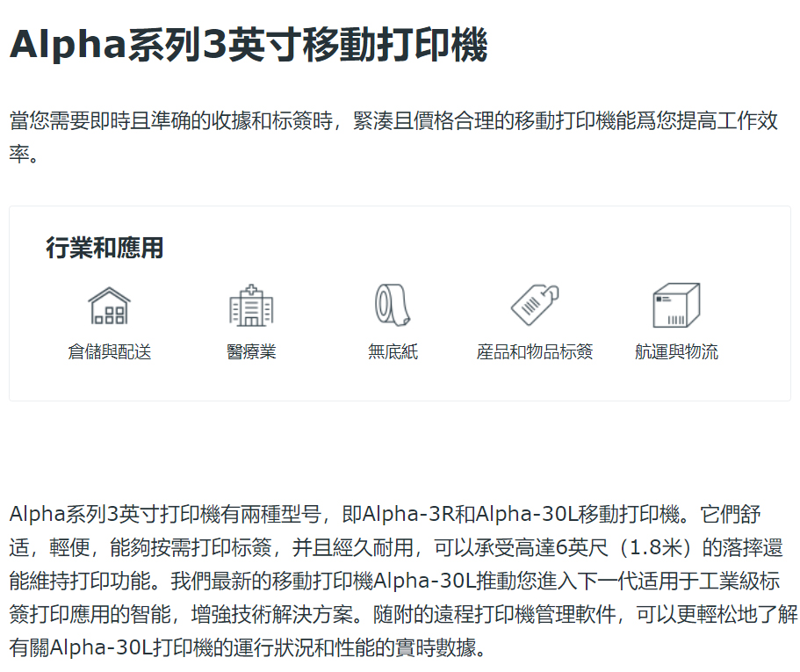Open the 倉儲與配送 text label
The width and height of the screenshot is (800, 672).
click(110, 352)
